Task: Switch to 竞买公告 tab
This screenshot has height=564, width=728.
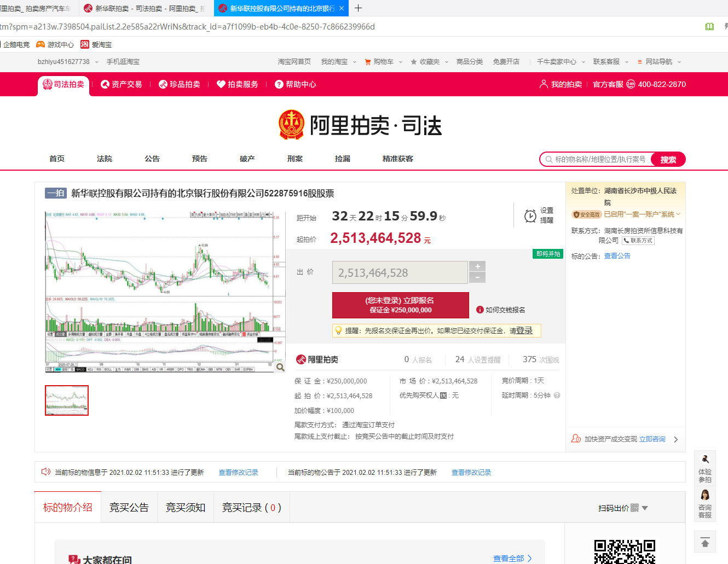Action: pos(129,507)
